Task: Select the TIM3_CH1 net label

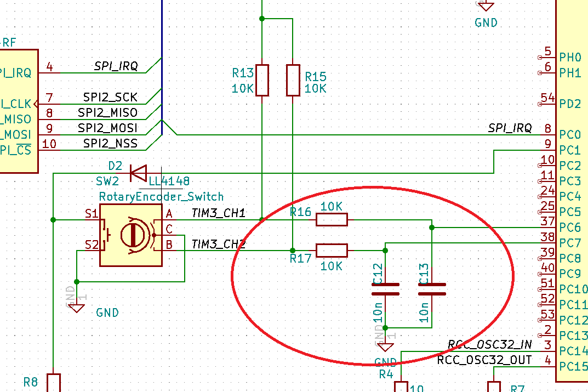Action: 218,213
